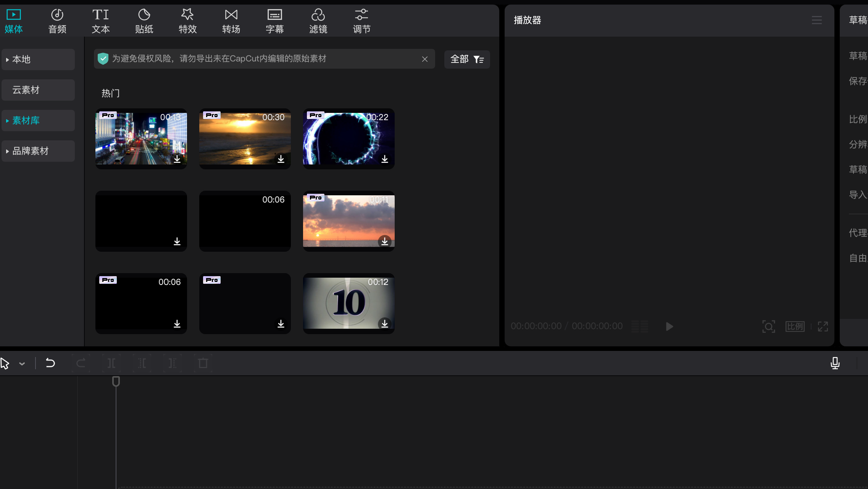The image size is (868, 489).
Task: Click the undo arrow in timeline toolbar
Action: click(50, 363)
